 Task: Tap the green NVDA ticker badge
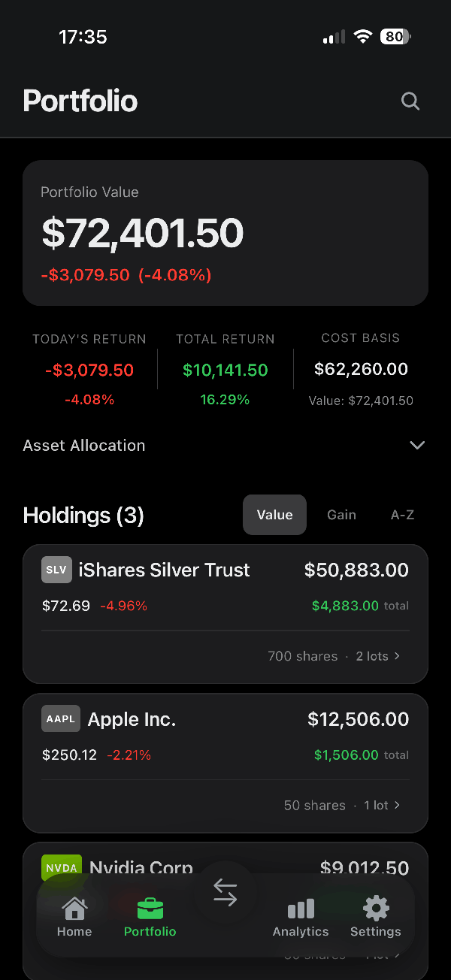[x=61, y=867]
